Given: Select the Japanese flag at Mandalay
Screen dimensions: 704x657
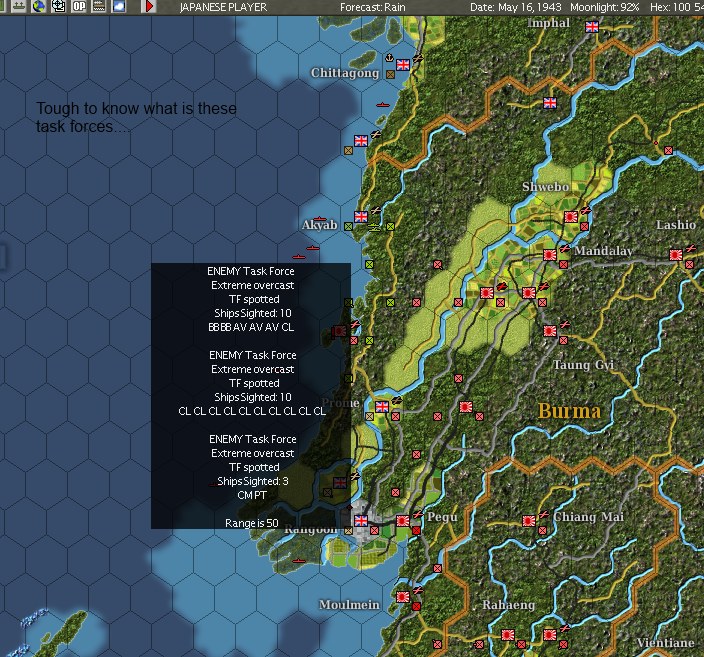Looking at the screenshot, I should pos(550,255).
